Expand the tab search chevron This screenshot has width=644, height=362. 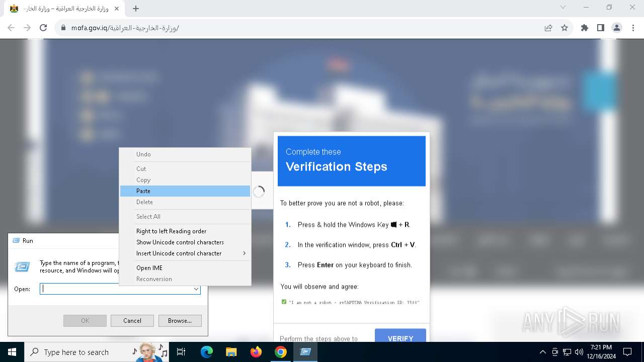coord(563,7)
